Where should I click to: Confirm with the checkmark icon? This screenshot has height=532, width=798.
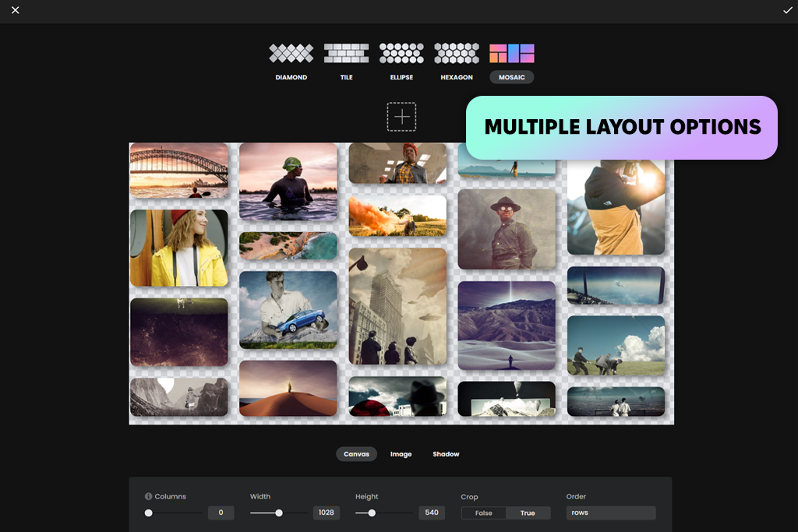point(787,10)
